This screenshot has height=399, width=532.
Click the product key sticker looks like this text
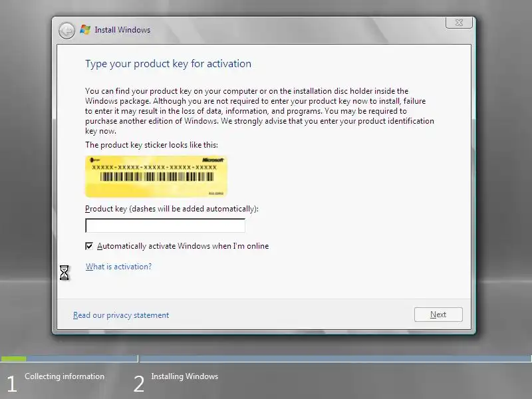[152, 145]
